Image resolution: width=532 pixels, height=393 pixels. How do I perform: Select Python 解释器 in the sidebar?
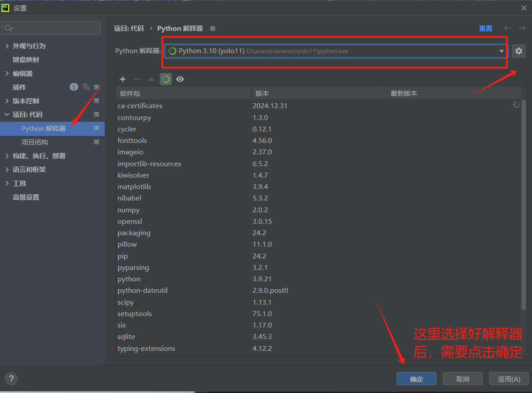(52, 128)
